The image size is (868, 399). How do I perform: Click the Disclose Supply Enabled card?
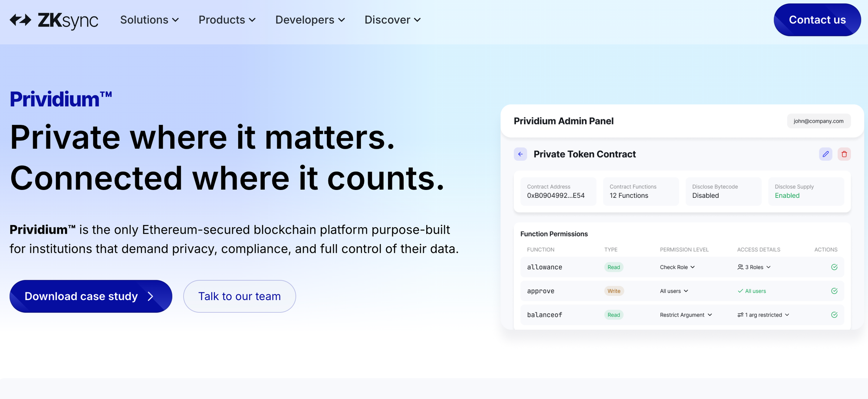pos(806,191)
